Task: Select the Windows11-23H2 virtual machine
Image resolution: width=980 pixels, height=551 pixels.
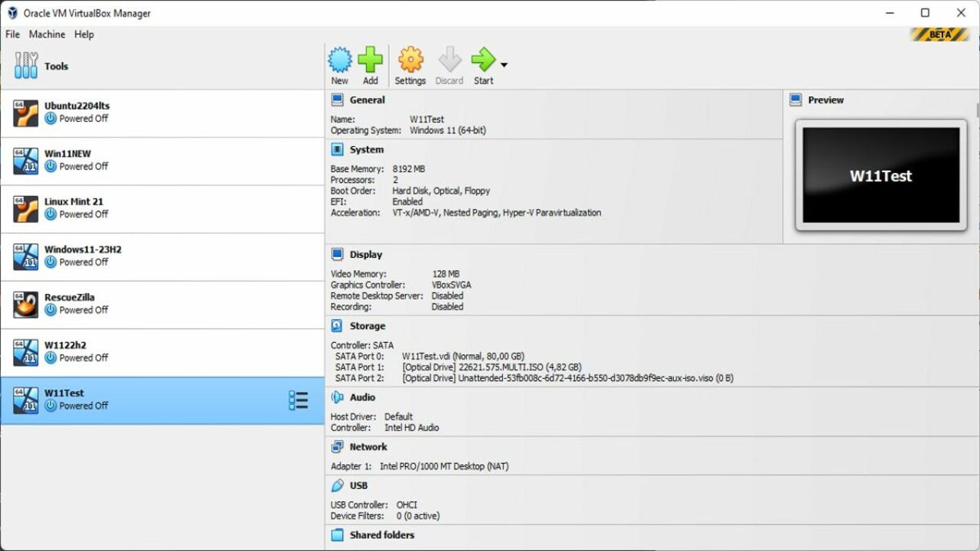Action: [x=162, y=257]
